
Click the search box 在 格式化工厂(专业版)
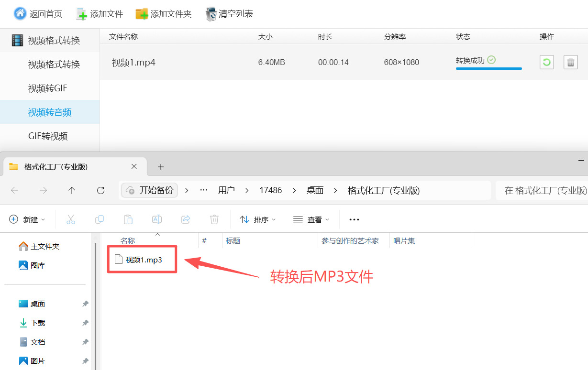(x=542, y=190)
